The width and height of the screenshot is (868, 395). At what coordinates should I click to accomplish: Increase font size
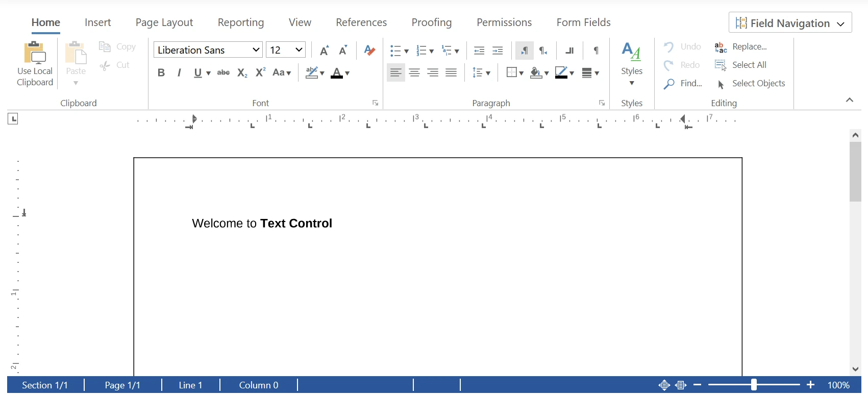pos(324,51)
